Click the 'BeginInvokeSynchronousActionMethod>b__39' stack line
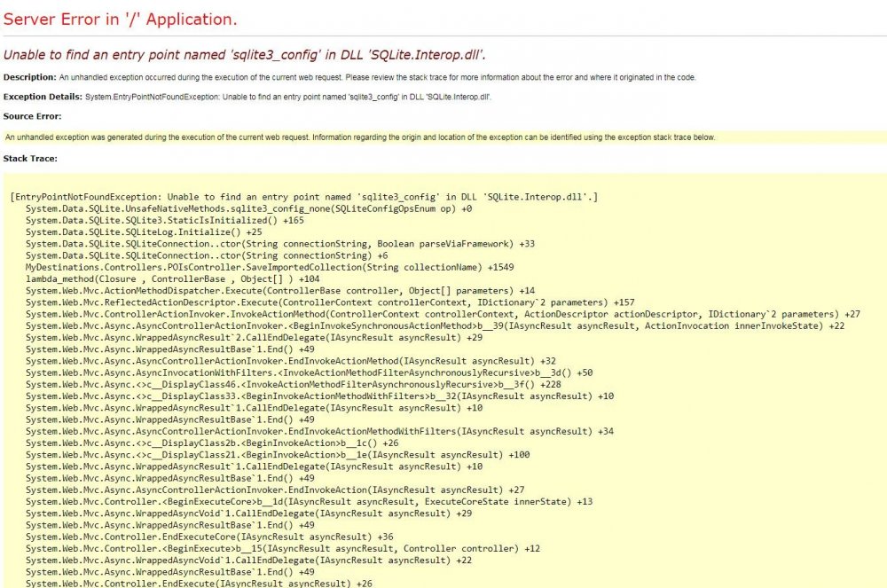Screen dimensions: 887x588 click(x=435, y=325)
